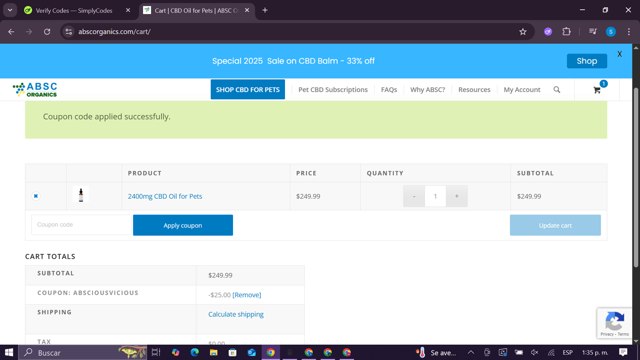
Task: Open a new browser tab
Action: [x=265, y=10]
